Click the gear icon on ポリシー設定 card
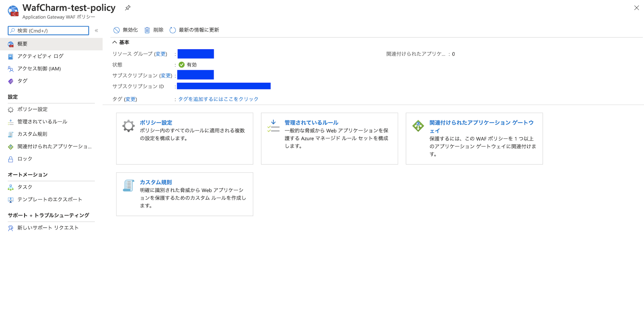The width and height of the screenshot is (644, 329). point(128,126)
